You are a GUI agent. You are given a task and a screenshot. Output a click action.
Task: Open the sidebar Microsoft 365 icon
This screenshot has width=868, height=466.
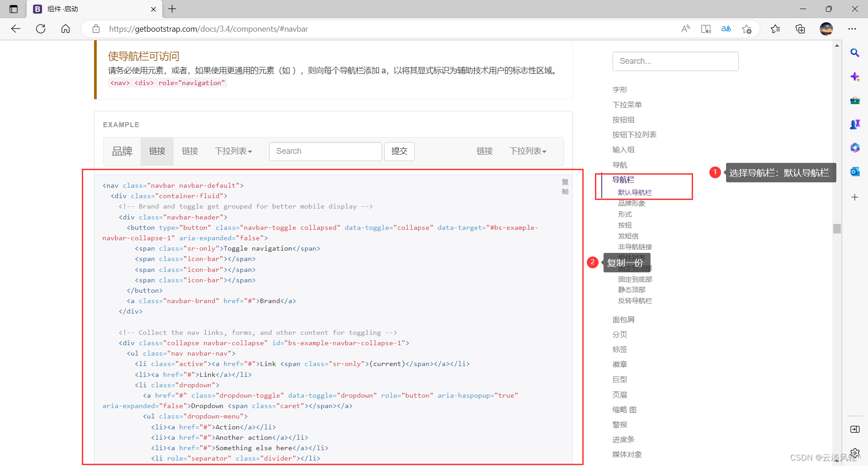855,148
